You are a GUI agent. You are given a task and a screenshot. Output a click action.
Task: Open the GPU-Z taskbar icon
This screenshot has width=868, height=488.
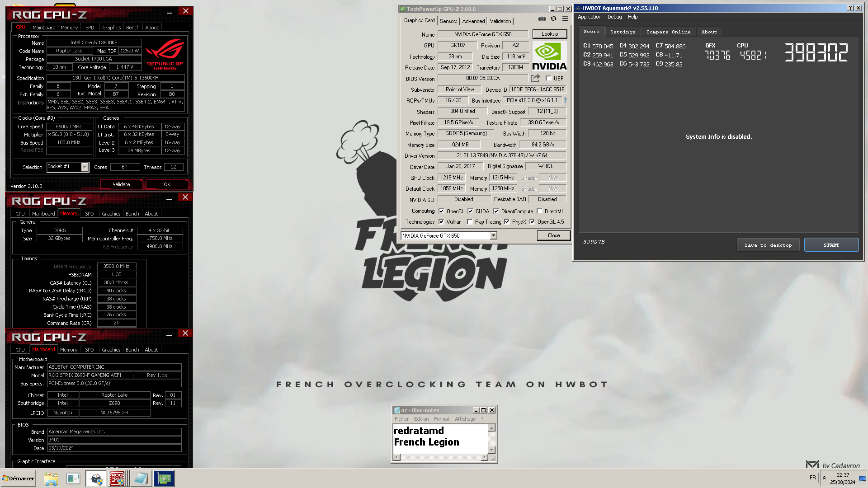click(164, 479)
